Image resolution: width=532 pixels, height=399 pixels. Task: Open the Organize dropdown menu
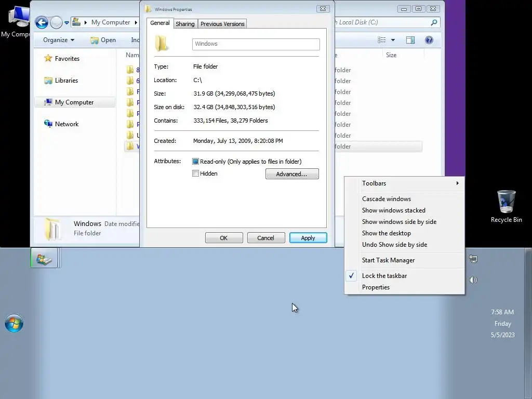pyautogui.click(x=58, y=40)
